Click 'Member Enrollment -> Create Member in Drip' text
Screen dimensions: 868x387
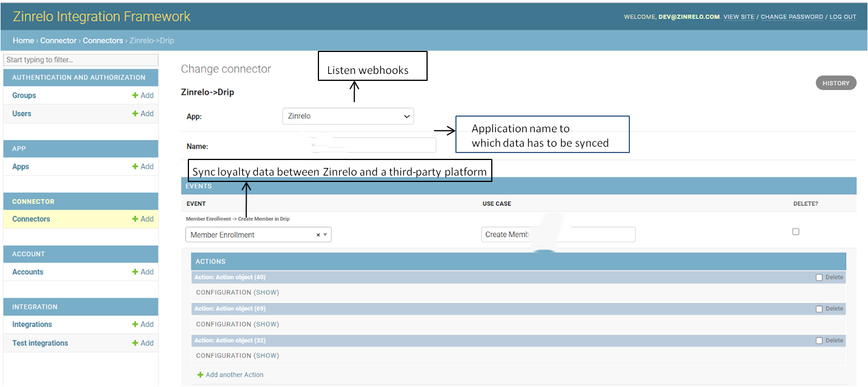click(238, 219)
